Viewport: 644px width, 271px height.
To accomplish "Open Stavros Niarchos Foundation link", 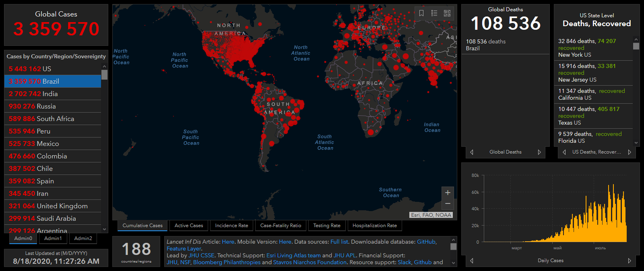I will [310, 262].
